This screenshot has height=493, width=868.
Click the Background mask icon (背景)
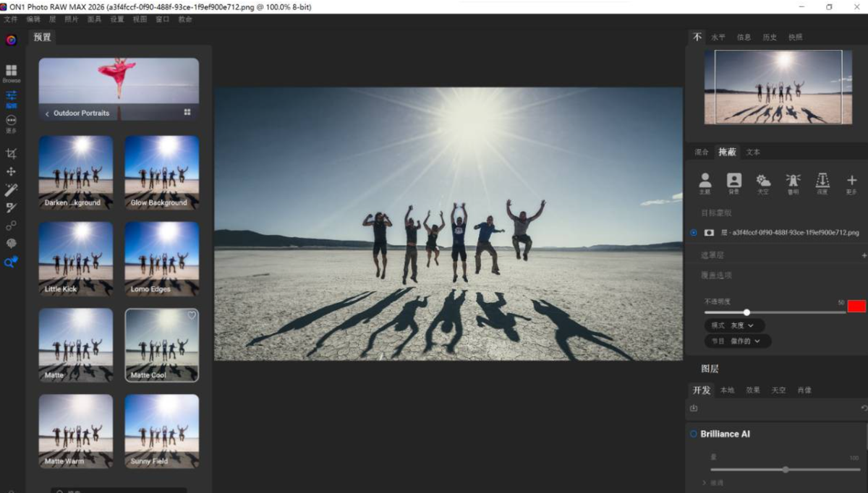[x=734, y=181]
